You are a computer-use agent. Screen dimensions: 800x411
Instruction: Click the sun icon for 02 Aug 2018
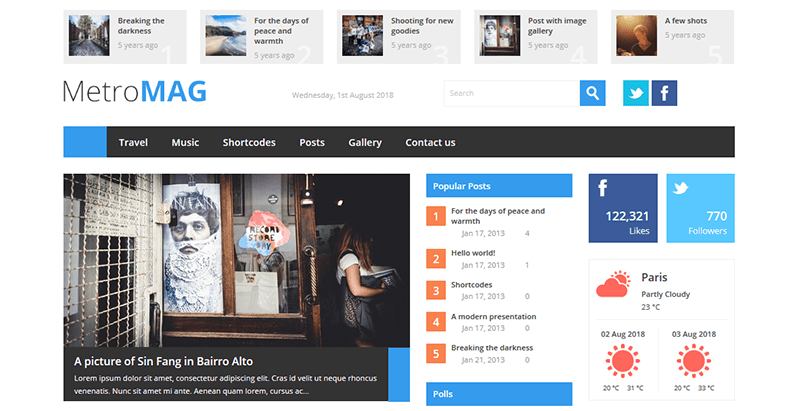622,361
